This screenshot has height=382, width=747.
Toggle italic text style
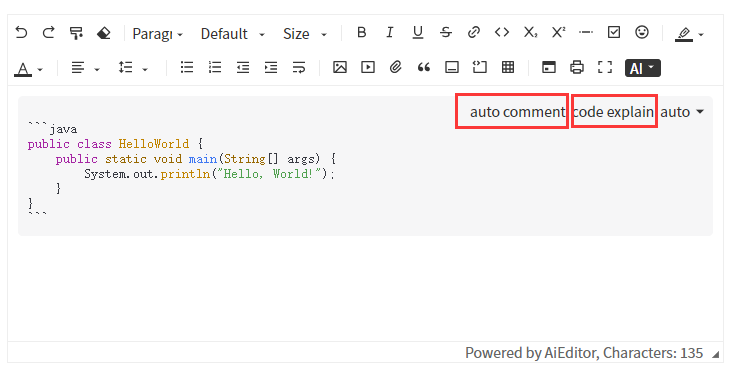(390, 32)
